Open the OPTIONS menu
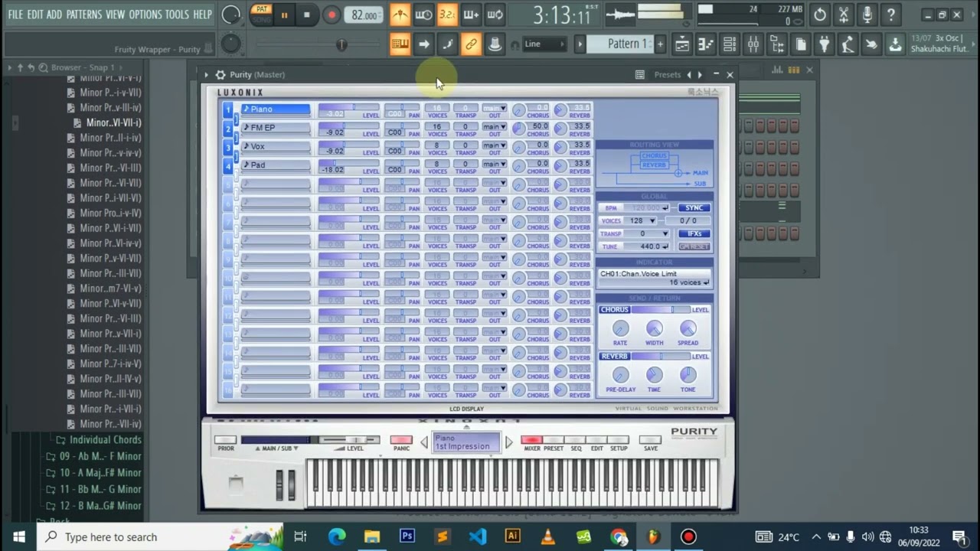 pos(145,15)
